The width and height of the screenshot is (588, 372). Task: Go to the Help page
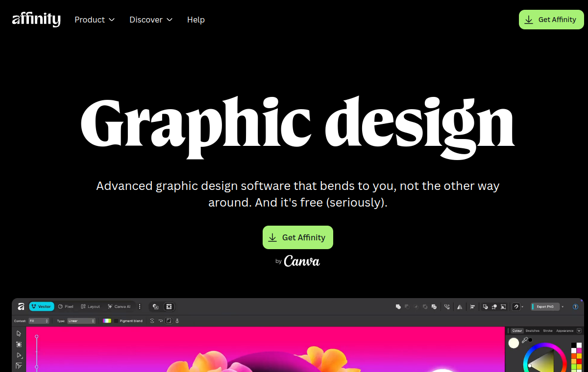(x=196, y=20)
